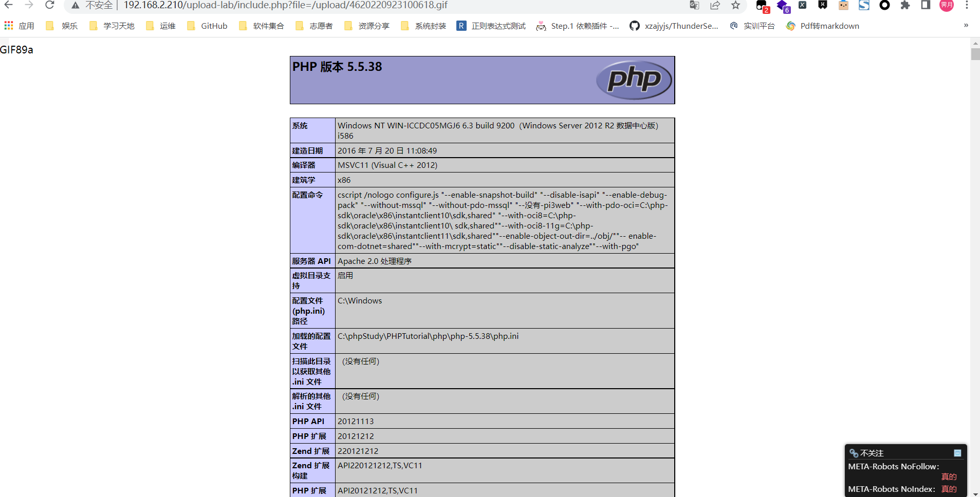Reload the page with the refresh icon
The height and width of the screenshot is (497, 980).
[x=49, y=5]
